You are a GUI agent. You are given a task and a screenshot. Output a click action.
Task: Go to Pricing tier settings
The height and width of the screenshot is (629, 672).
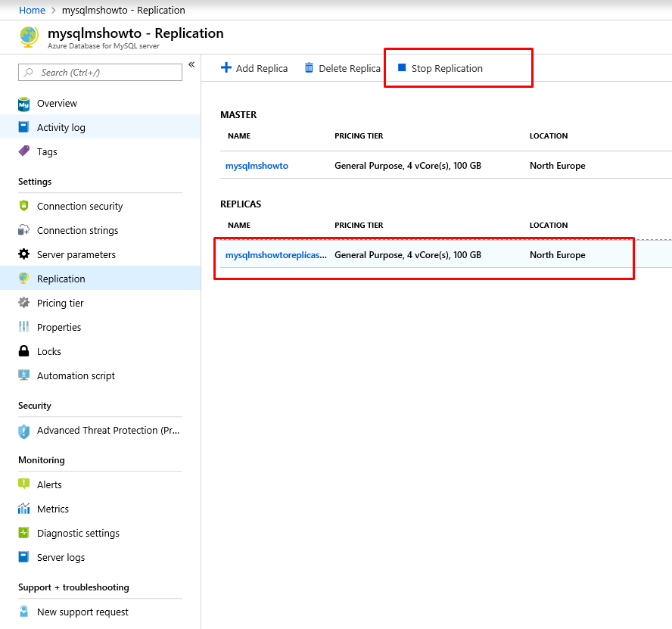[x=101, y=303]
